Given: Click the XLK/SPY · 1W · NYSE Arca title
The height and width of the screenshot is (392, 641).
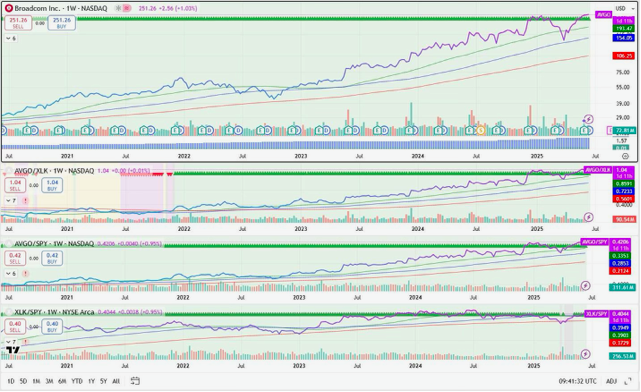Looking at the screenshot, I should pyautogui.click(x=54, y=312).
